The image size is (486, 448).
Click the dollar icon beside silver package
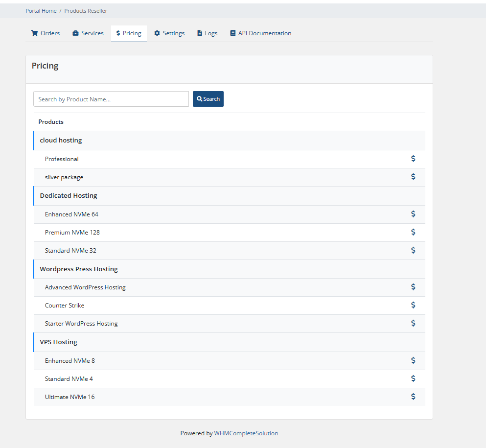point(413,177)
